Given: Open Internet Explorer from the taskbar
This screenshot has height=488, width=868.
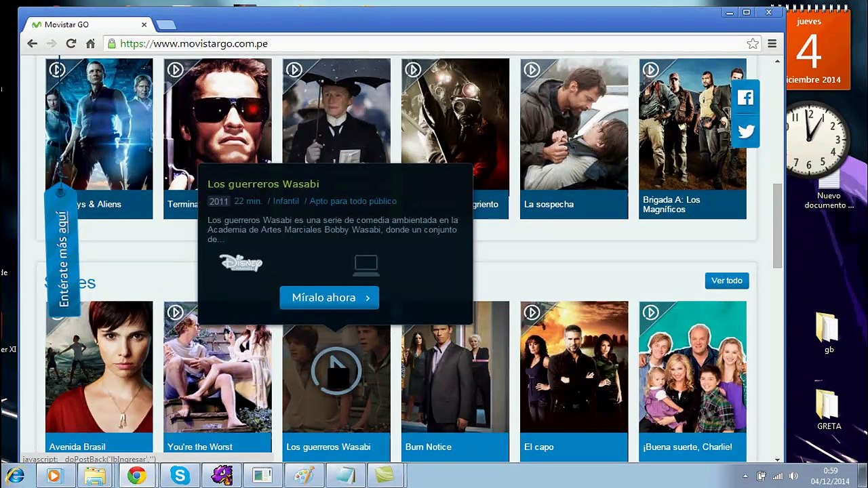Looking at the screenshot, I should point(15,476).
